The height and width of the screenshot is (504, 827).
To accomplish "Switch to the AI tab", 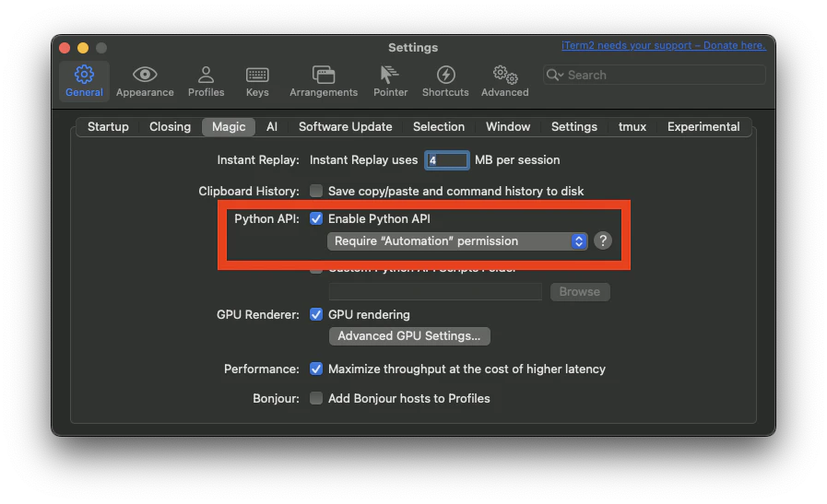I will pos(272,127).
